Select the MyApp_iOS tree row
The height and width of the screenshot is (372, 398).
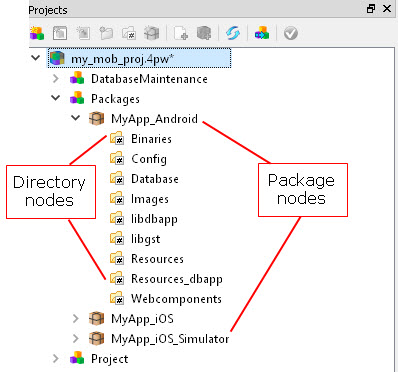click(x=142, y=319)
